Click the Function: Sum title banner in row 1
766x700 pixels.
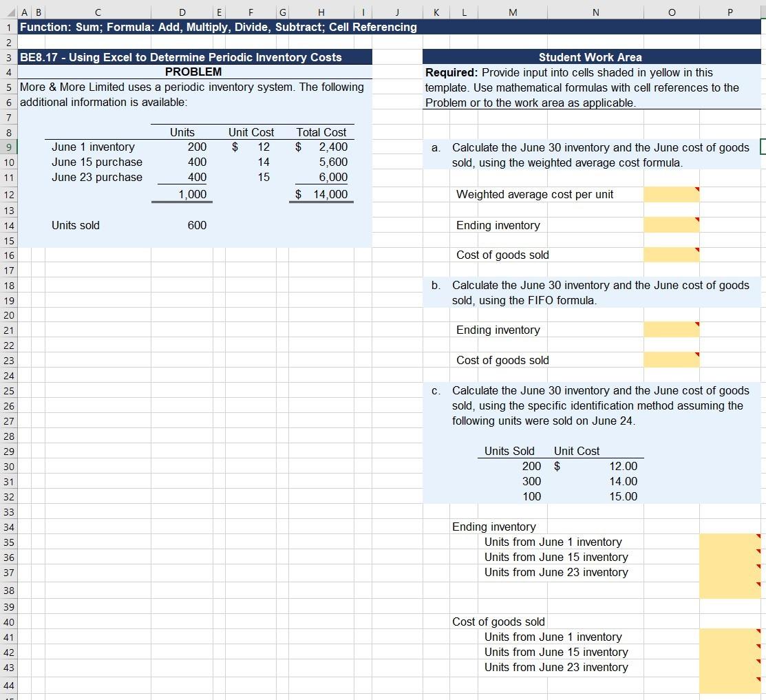tap(390, 27)
